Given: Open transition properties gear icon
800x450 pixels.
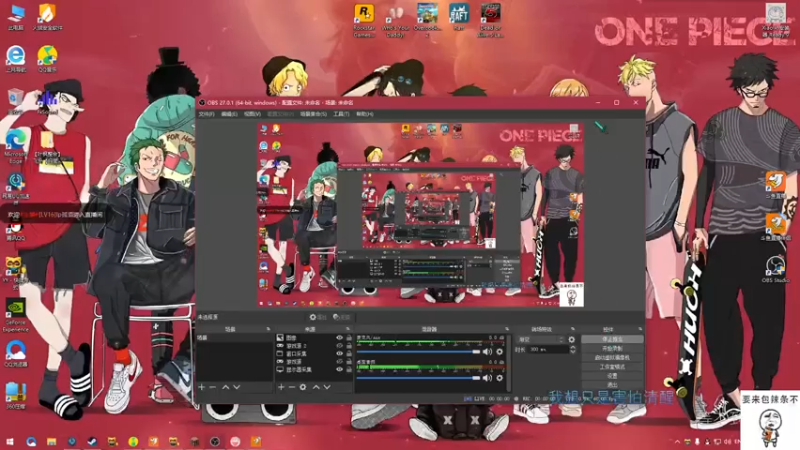Looking at the screenshot, I should [x=571, y=339].
